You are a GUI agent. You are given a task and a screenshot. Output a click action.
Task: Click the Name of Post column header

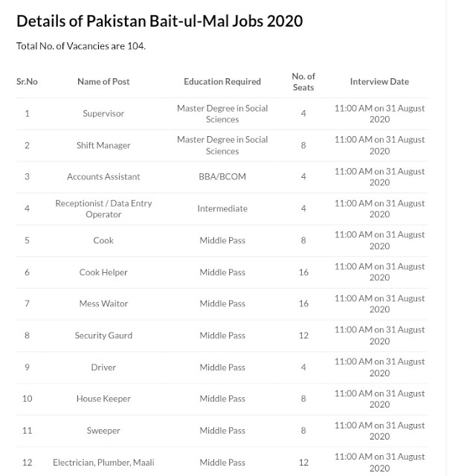click(x=103, y=82)
